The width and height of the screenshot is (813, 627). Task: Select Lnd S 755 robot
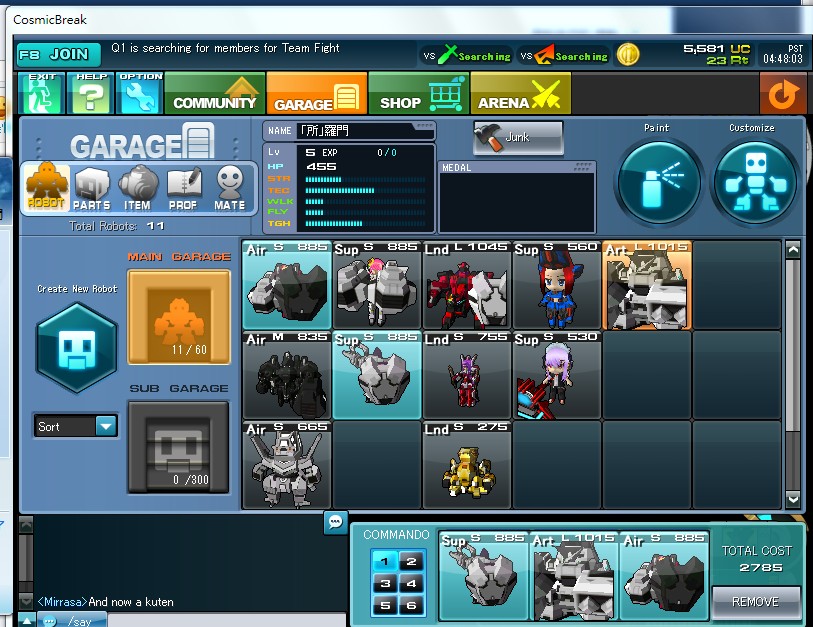(x=467, y=375)
